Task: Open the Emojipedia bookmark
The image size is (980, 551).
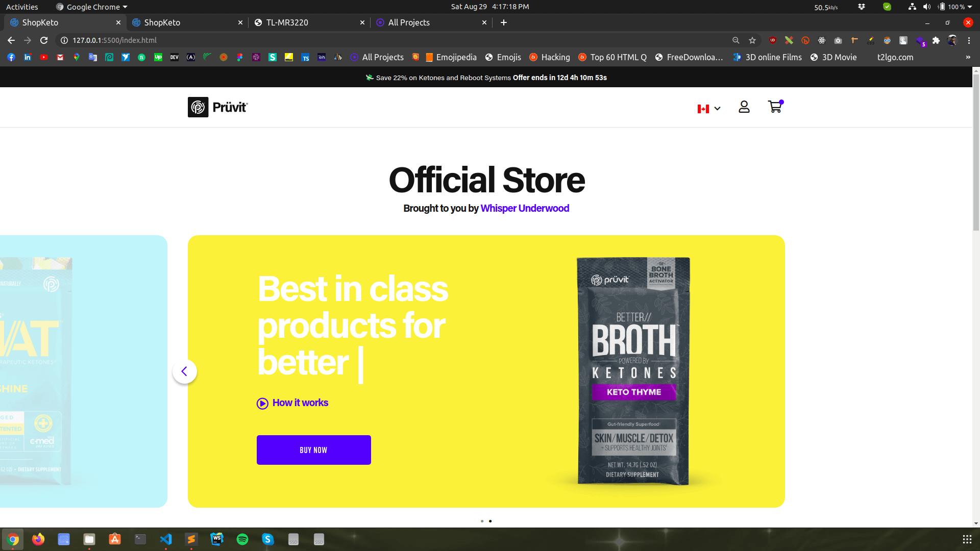Action: pos(450,57)
